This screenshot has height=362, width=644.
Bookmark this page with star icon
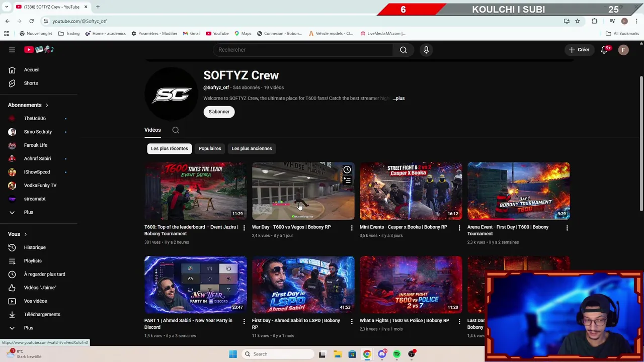click(578, 21)
